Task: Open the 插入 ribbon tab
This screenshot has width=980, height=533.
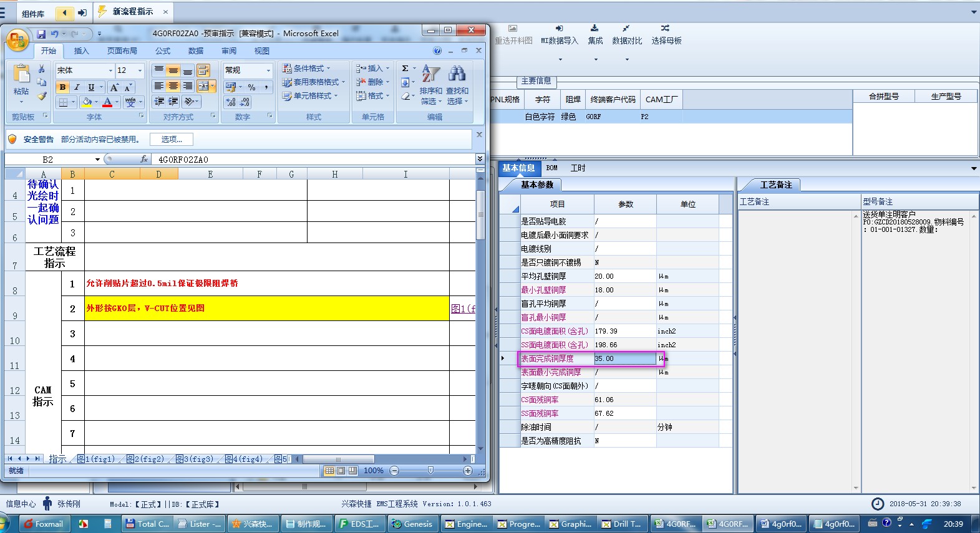Action: click(x=81, y=51)
